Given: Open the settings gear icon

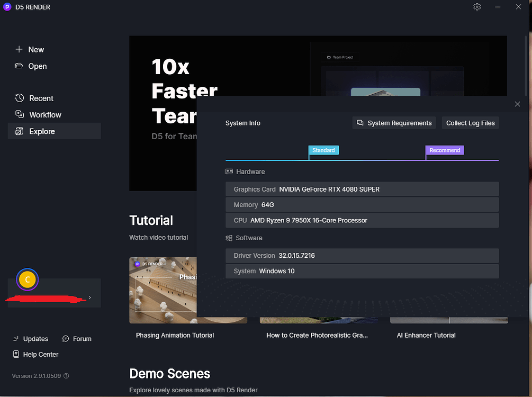Looking at the screenshot, I should [x=476, y=6].
